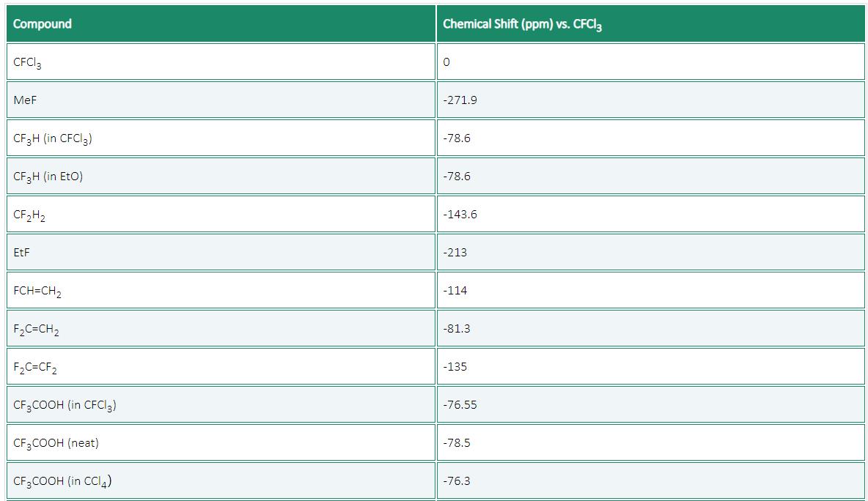Select the value -271.9
Viewport: 868px width, 501px height.
pos(650,100)
